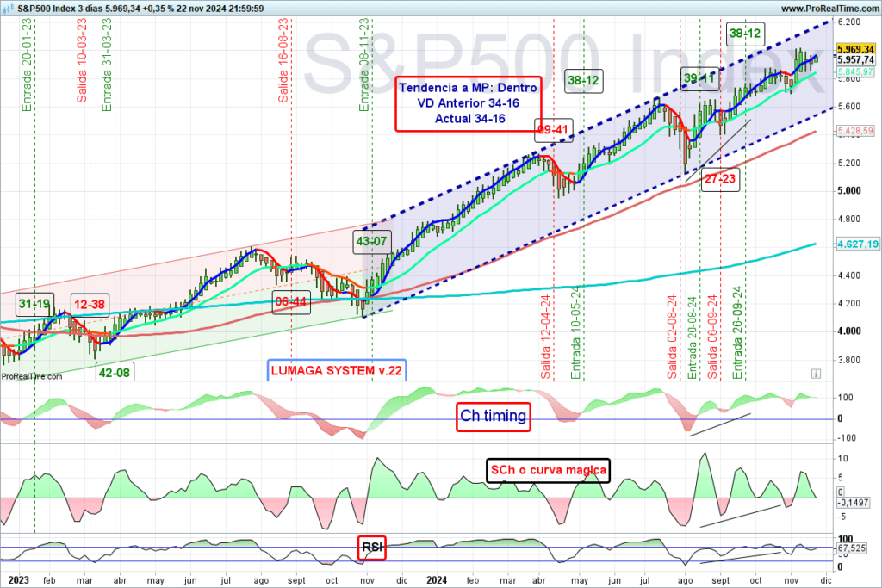Open the info icon in the price panel

click(x=817, y=374)
